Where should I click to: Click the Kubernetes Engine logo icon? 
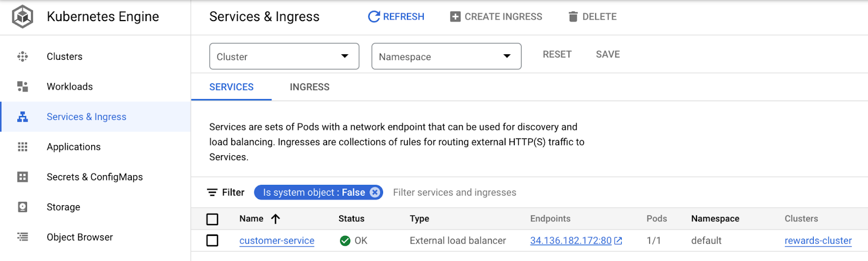tap(22, 17)
